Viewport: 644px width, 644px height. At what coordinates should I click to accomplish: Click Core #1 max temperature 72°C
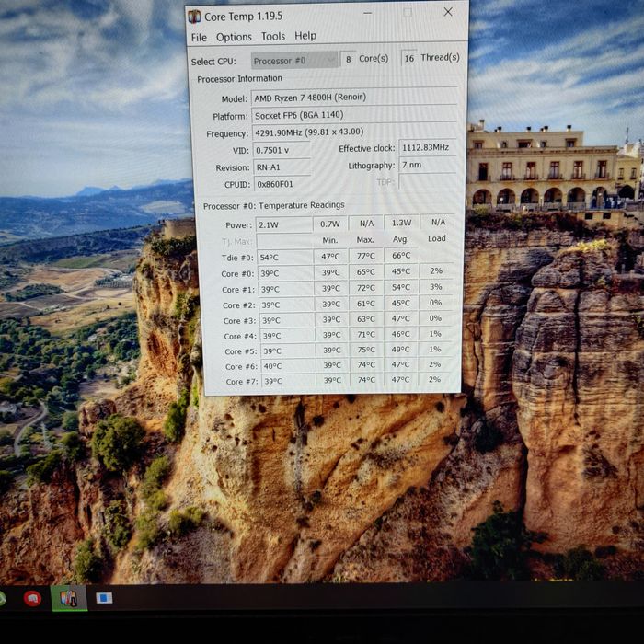click(x=366, y=288)
